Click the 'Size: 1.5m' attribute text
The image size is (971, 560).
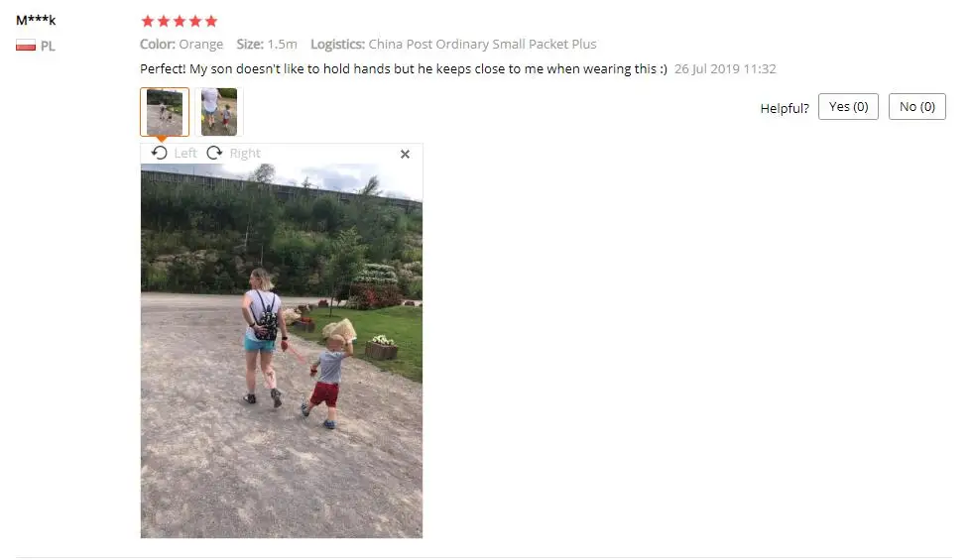[x=267, y=44]
